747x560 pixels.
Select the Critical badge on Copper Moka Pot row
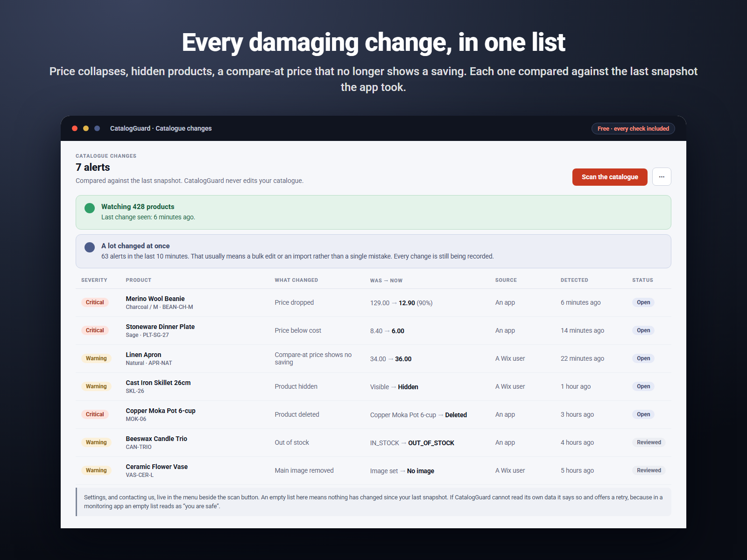(95, 414)
